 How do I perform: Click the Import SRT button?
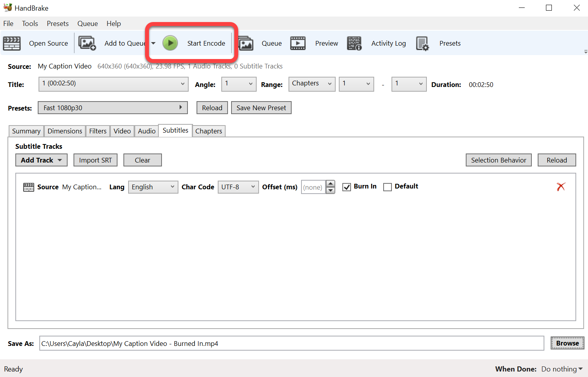pos(96,160)
